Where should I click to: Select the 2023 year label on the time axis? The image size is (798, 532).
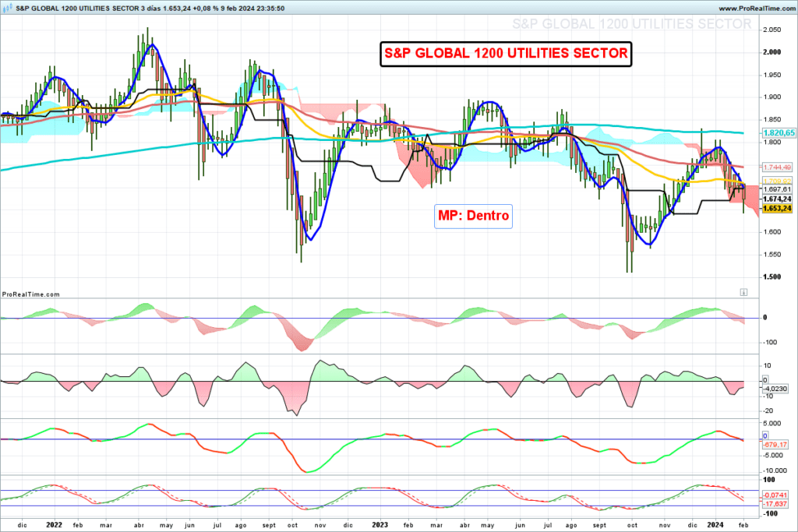[x=380, y=525]
